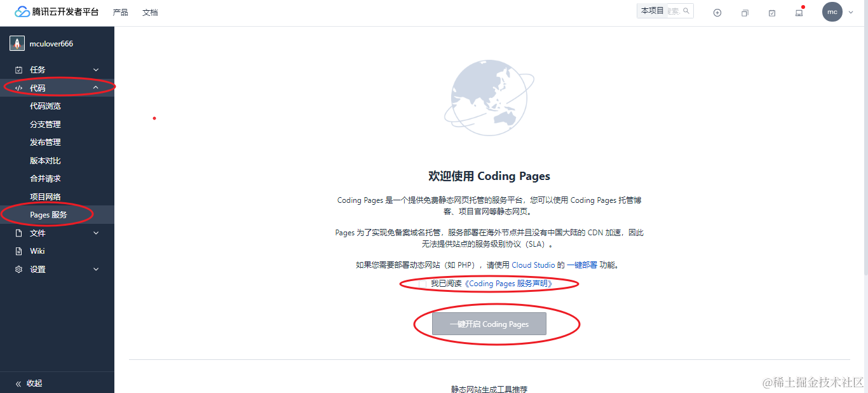Screen dimensions: 868x393
Task: Collapse the 代码 section chevron
Action: click(x=96, y=88)
